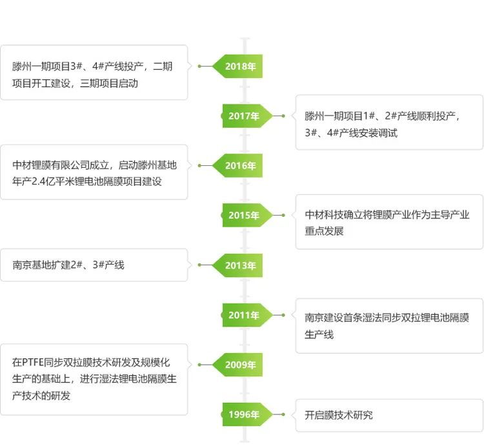Click the text 中材锂膜有限公司成立
484x448 pixels.
point(61,165)
